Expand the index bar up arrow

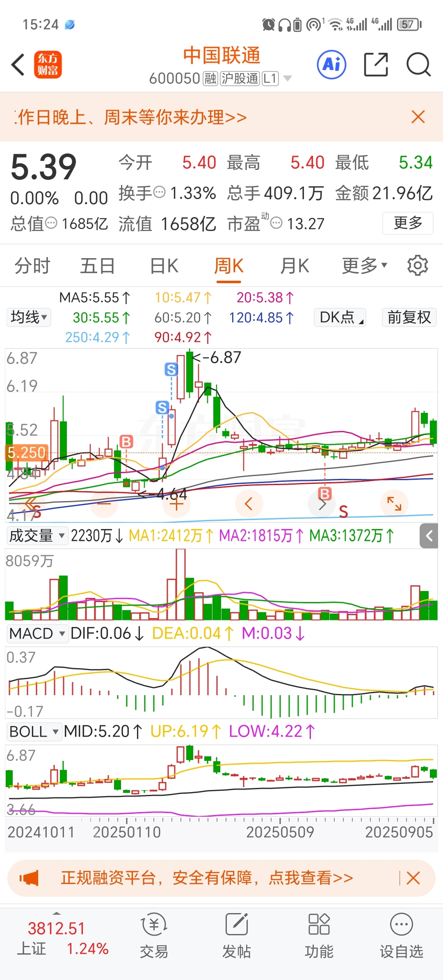(57, 913)
